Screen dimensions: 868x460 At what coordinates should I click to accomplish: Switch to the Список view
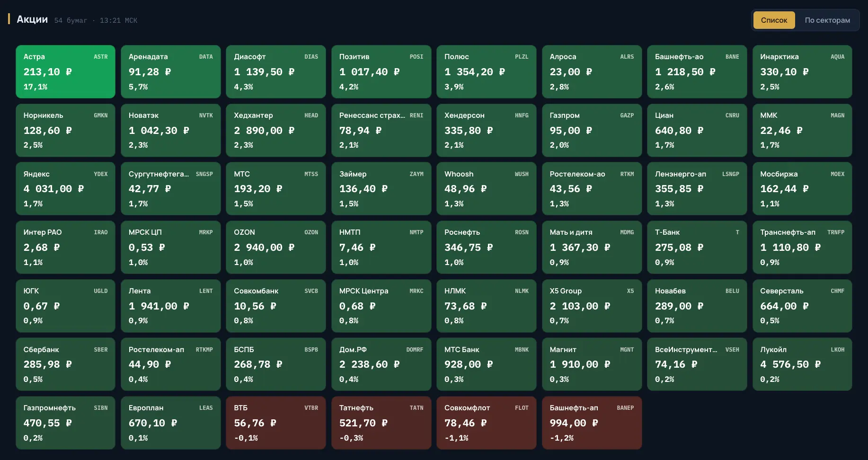774,20
